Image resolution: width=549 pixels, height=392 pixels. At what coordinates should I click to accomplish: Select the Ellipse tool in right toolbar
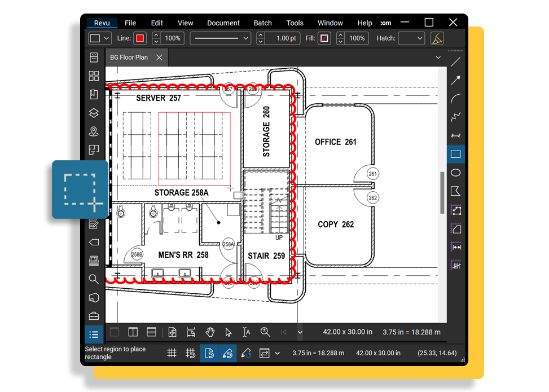[455, 173]
